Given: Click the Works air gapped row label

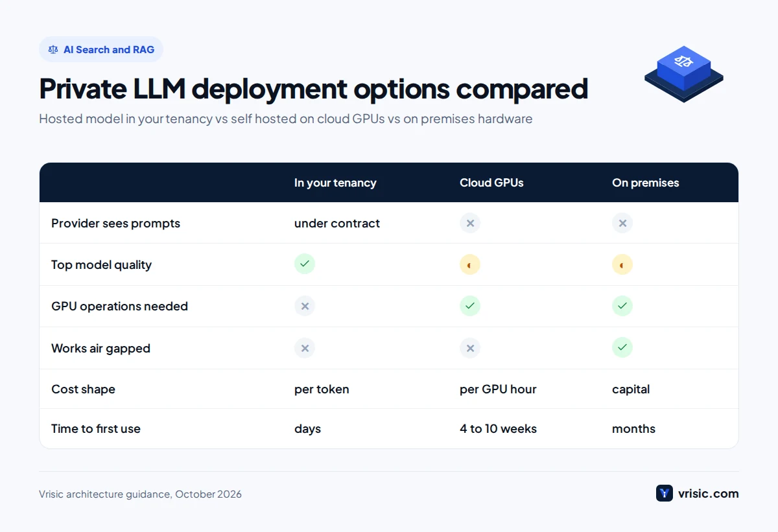Looking at the screenshot, I should tap(100, 348).
